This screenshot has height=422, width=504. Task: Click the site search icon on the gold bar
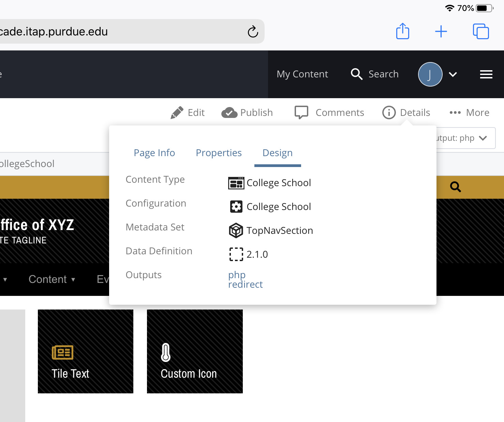(456, 187)
